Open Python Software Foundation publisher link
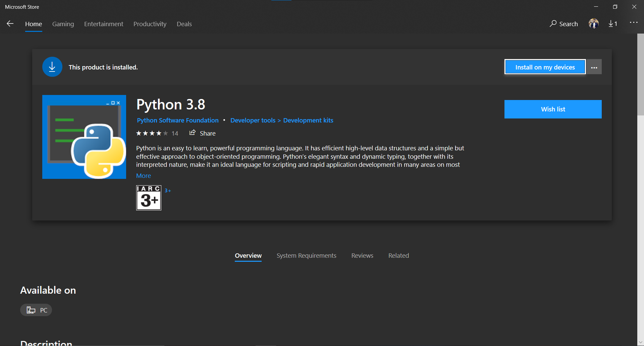The width and height of the screenshot is (644, 346). click(178, 120)
